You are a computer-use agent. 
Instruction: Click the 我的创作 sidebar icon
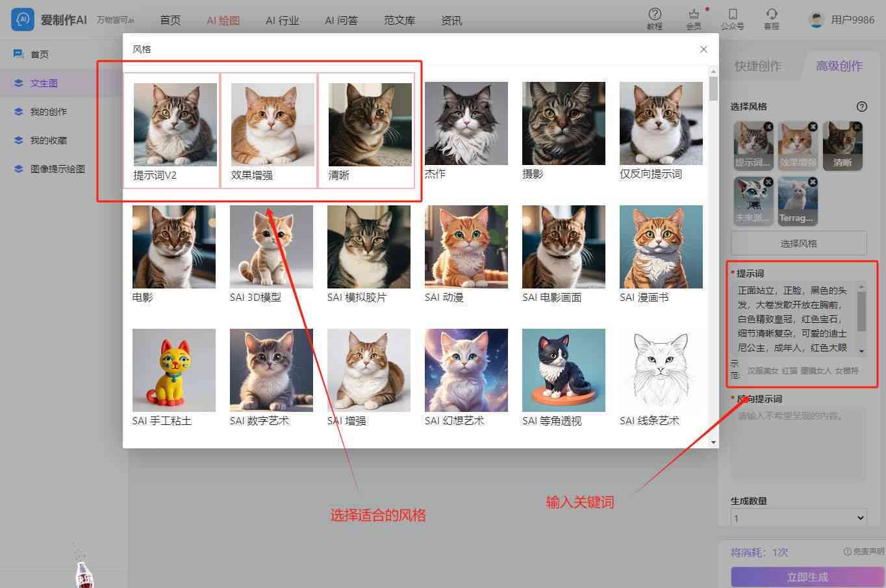click(x=19, y=111)
